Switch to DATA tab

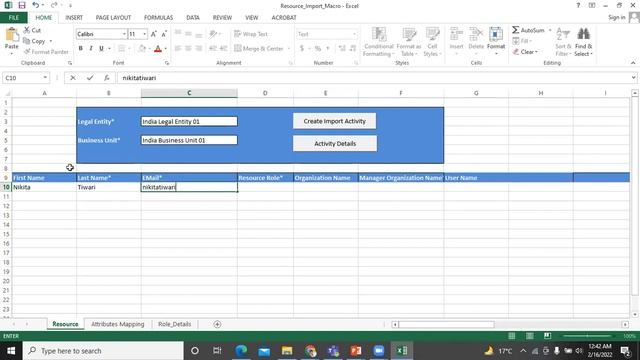tap(193, 18)
